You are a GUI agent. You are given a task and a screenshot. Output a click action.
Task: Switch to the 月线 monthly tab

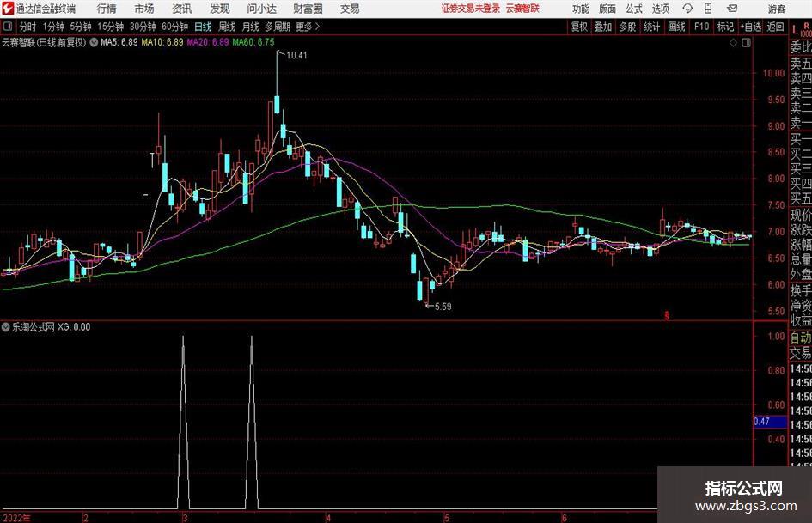click(251, 27)
